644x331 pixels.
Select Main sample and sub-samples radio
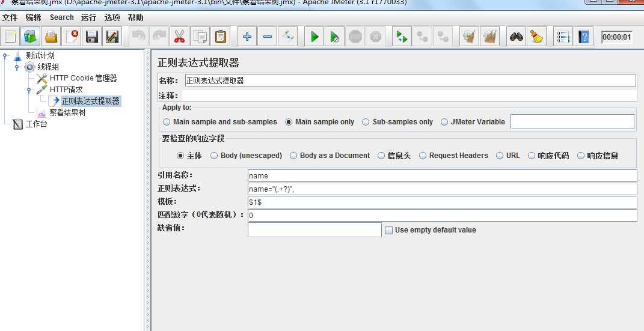click(167, 122)
